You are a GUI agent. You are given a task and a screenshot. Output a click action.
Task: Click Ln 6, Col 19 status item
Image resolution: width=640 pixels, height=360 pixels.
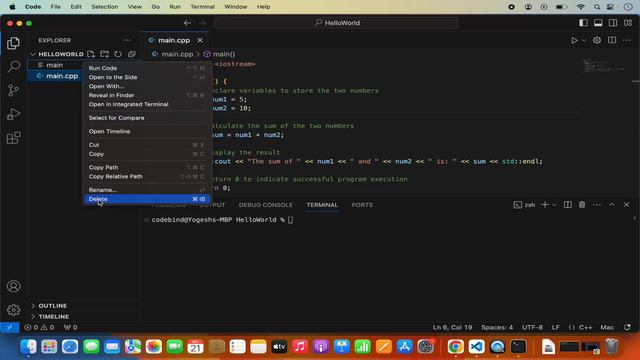pyautogui.click(x=452, y=327)
